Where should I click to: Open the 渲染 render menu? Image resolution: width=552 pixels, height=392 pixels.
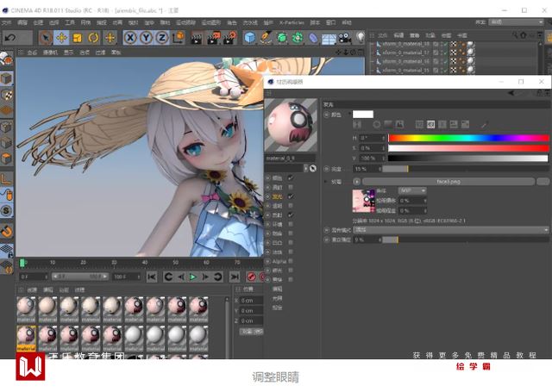(149, 22)
